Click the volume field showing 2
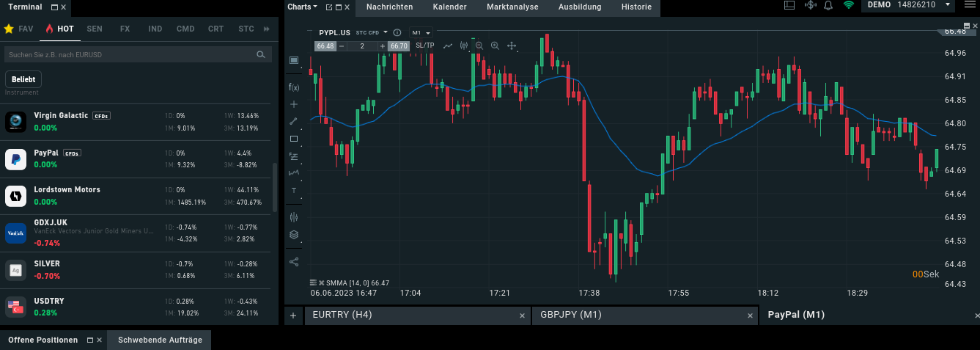This screenshot has width=980, height=350. [362, 46]
